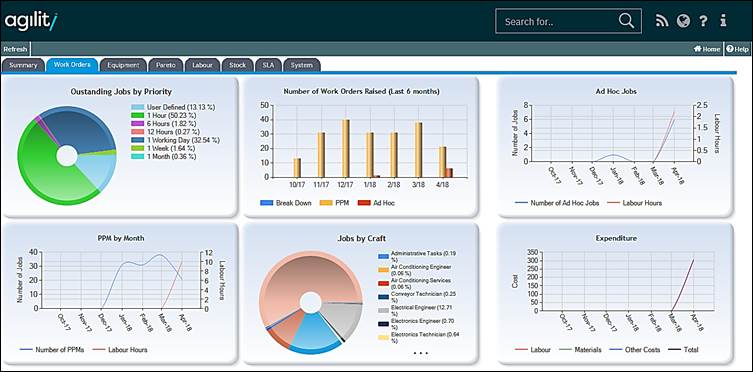Switch to the Pareto tab
Image resolution: width=753 pixels, height=372 pixels.
coord(165,65)
